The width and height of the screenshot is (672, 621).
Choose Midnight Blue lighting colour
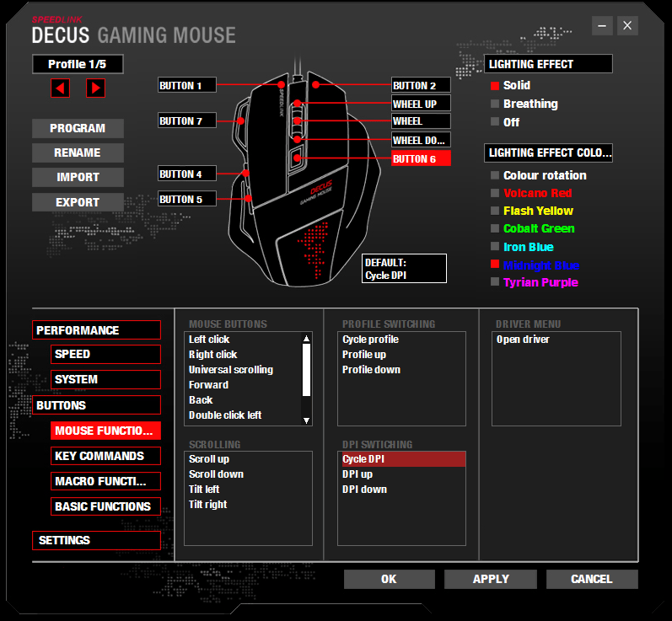point(535,265)
